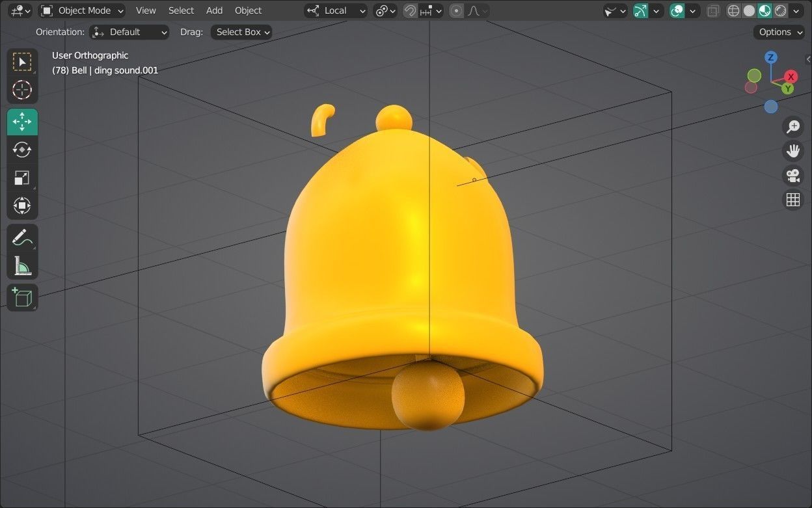
Task: Open the Object Mode dropdown
Action: (x=82, y=10)
